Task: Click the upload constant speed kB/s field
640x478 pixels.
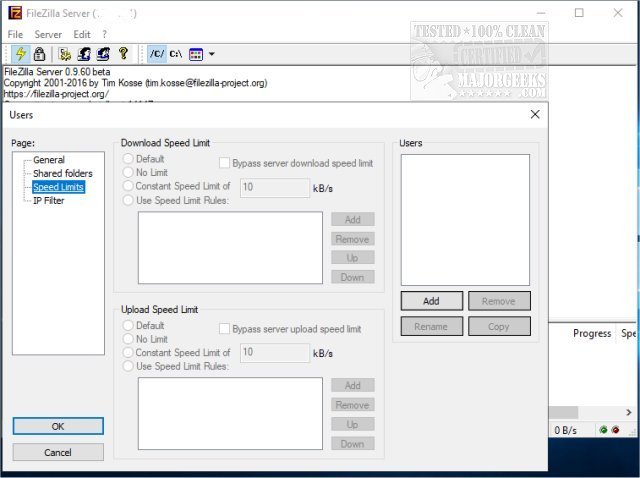Action: pyautogui.click(x=275, y=352)
